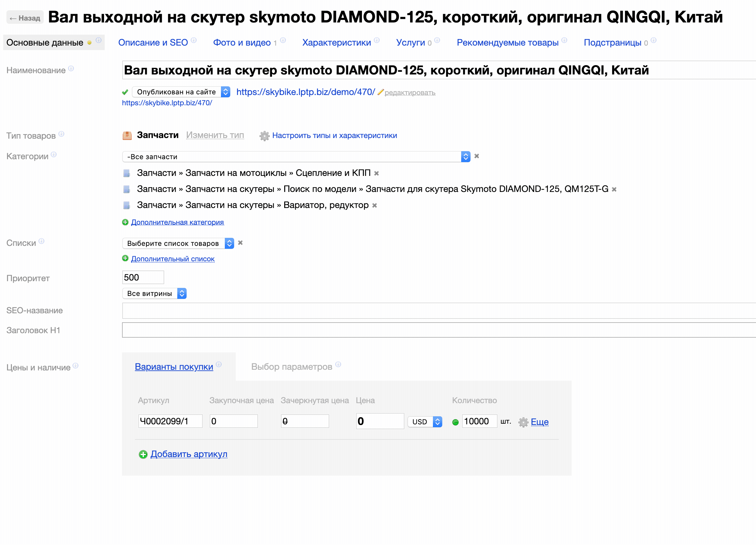Open the Подстраницы tab
Viewport: 756px width, 545px height.
tap(612, 43)
